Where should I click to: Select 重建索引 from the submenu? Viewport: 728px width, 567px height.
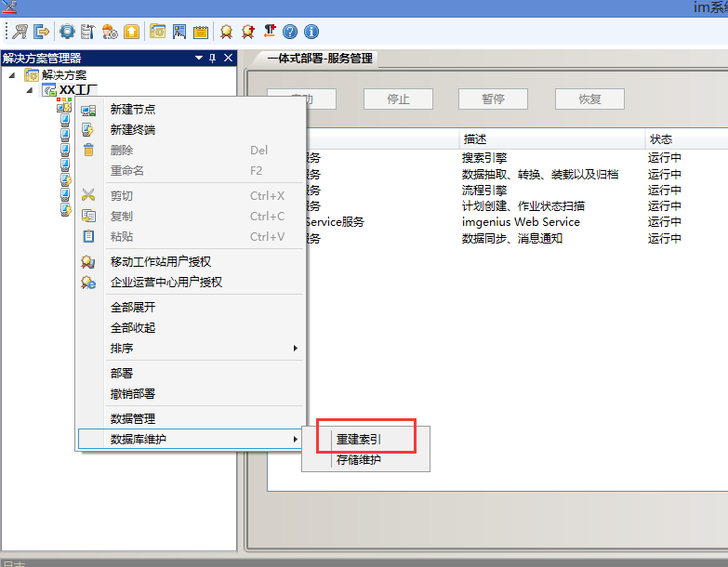click(359, 439)
